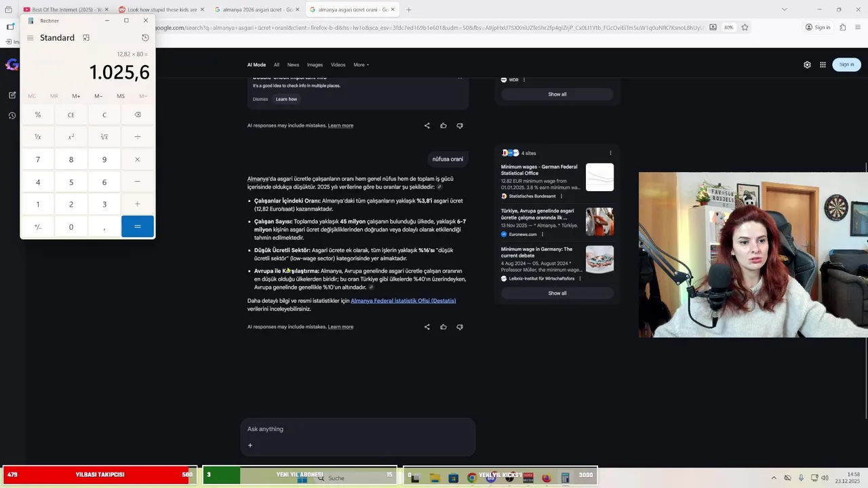Click the plus/minus sign toggle key
The image size is (868, 488).
point(38,226)
